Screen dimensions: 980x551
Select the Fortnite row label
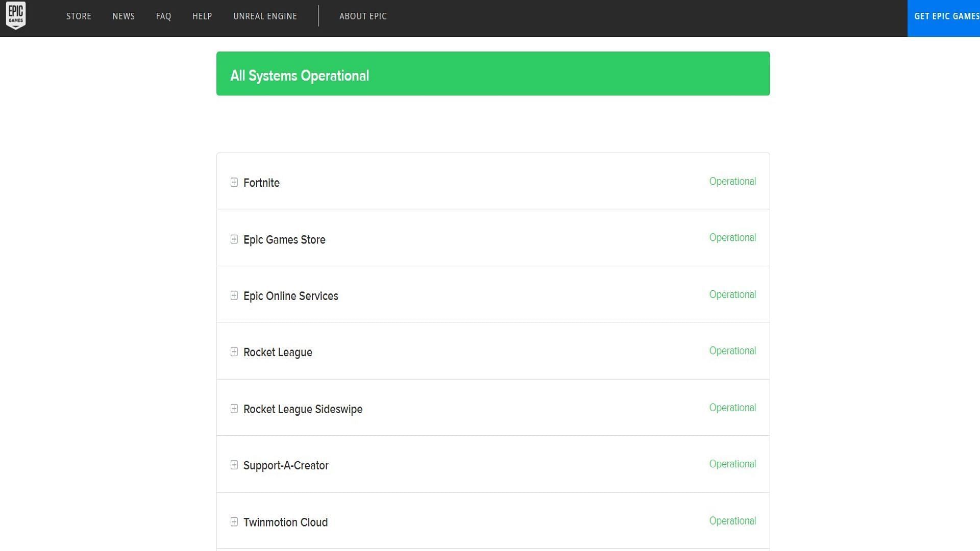tap(261, 183)
